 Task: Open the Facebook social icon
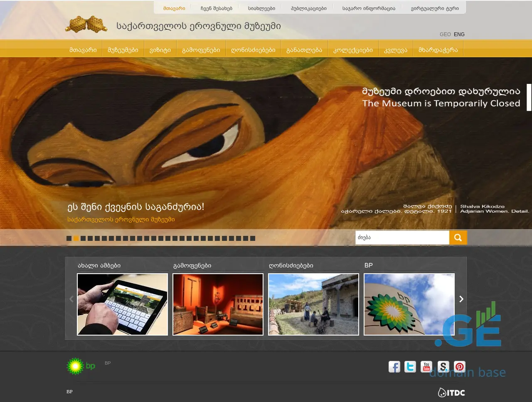coord(394,367)
